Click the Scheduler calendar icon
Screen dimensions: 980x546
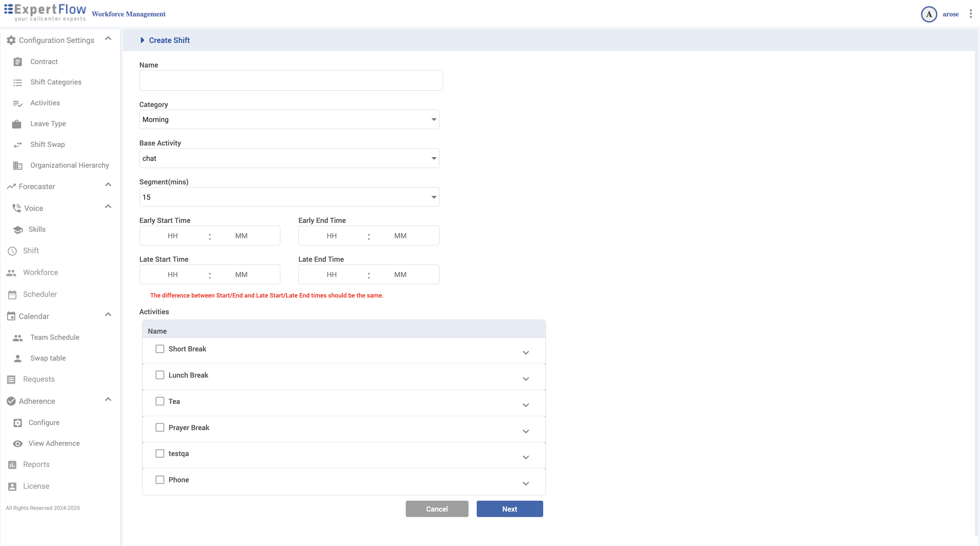point(12,295)
